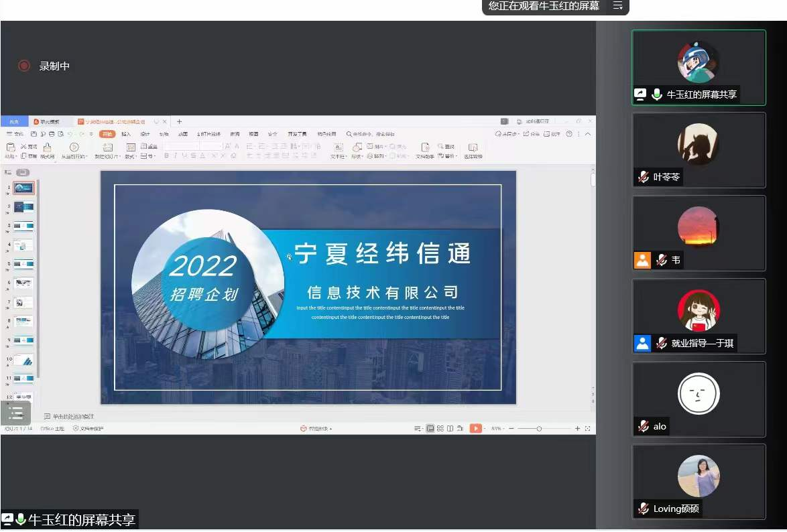Open the meeting options menu icon at top
The width and height of the screenshot is (787, 532).
[618, 6]
